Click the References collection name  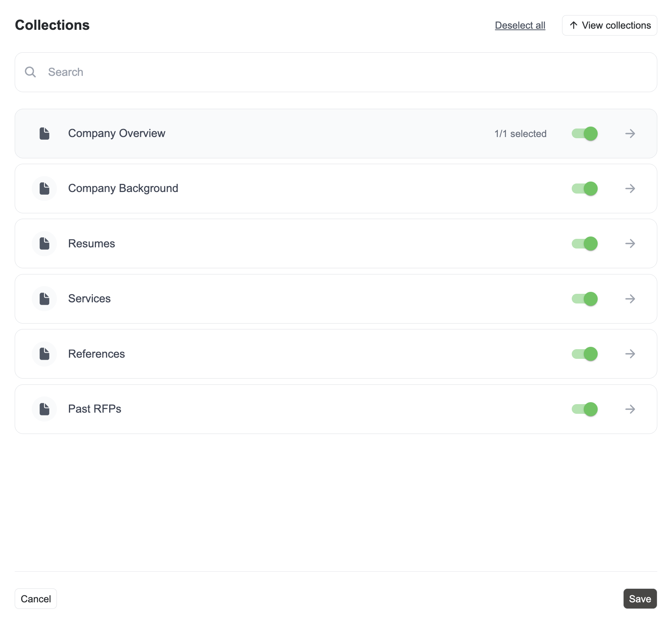[96, 354]
